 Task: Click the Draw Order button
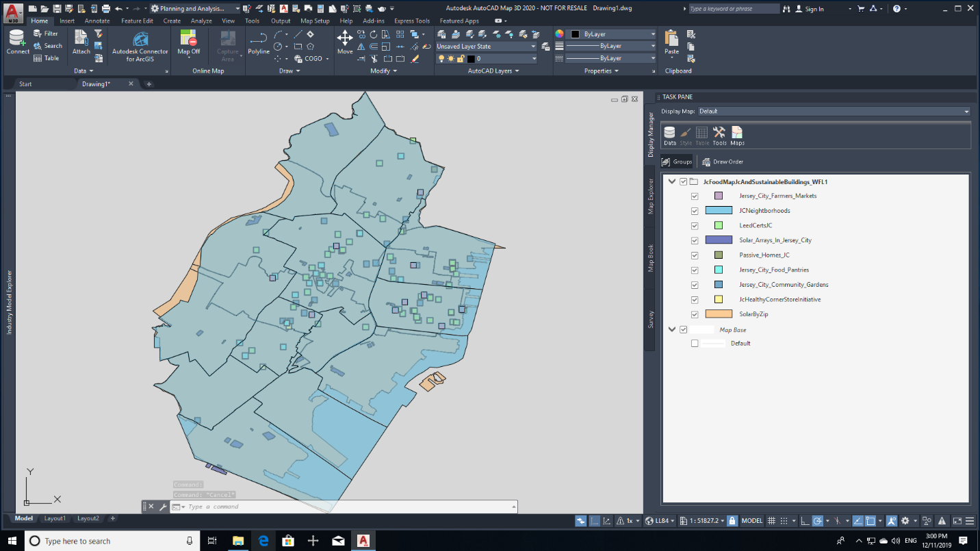pyautogui.click(x=723, y=162)
